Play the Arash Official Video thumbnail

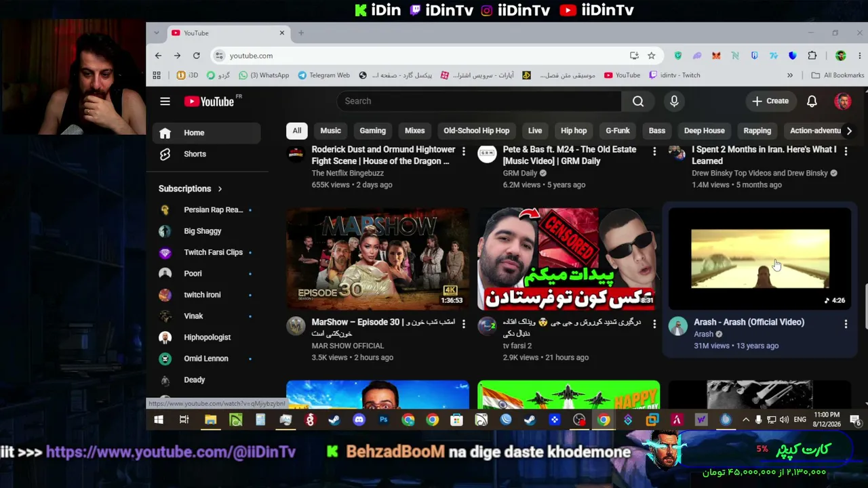759,259
